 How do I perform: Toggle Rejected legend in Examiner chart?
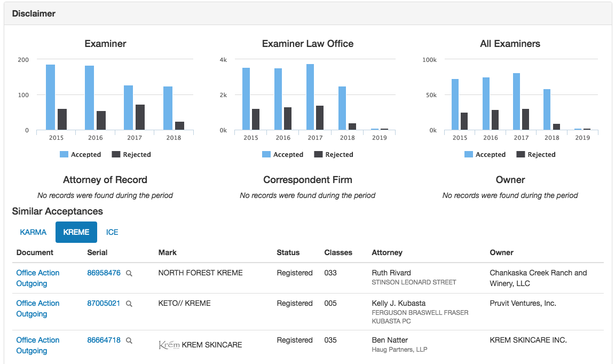coord(131,154)
